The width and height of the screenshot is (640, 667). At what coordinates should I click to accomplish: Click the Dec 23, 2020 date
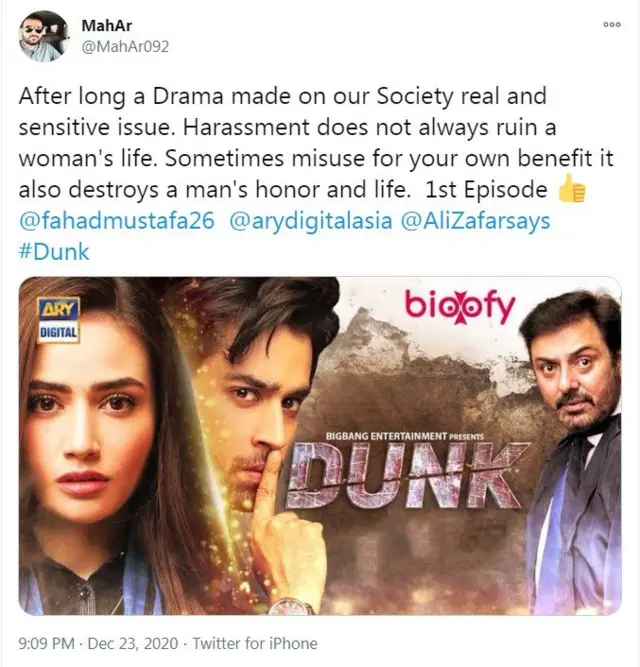point(133,643)
